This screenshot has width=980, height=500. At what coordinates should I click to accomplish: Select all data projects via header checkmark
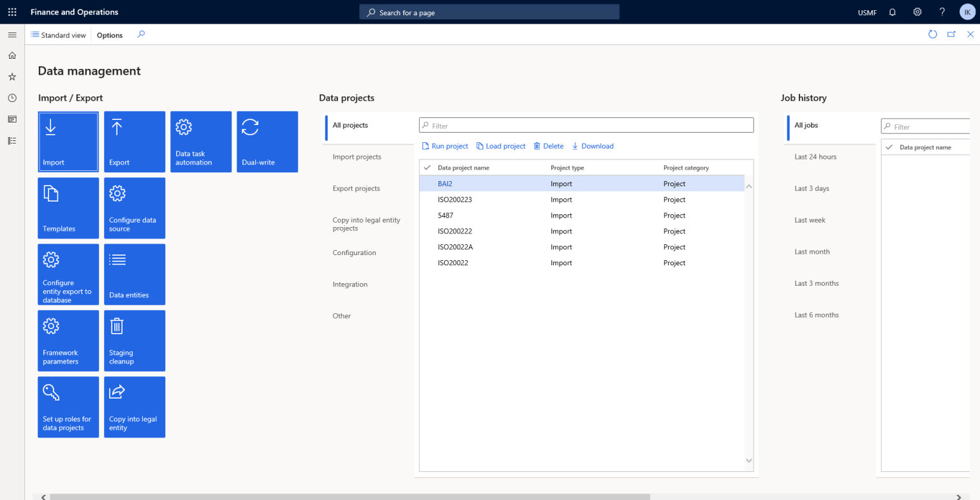(x=427, y=167)
